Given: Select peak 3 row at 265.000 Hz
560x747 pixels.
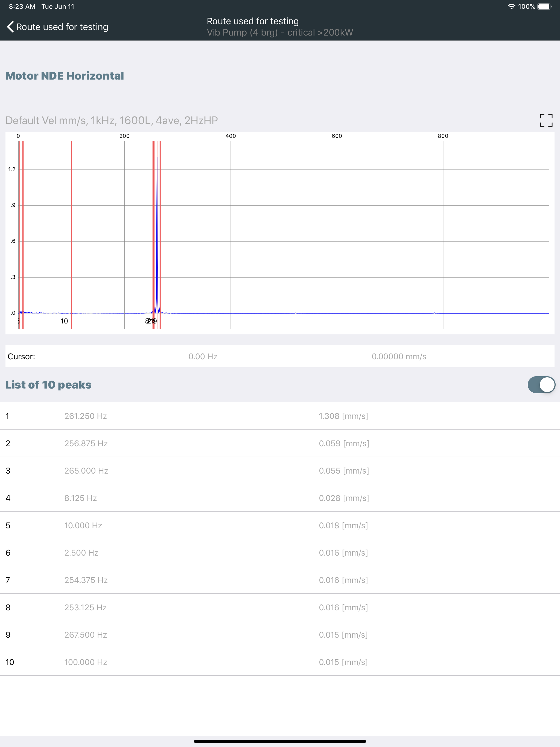Looking at the screenshot, I should [x=280, y=471].
